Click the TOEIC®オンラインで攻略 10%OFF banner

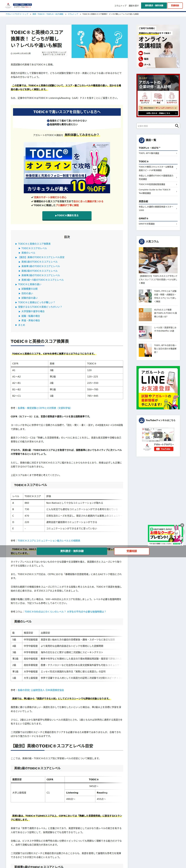[67, 168]
